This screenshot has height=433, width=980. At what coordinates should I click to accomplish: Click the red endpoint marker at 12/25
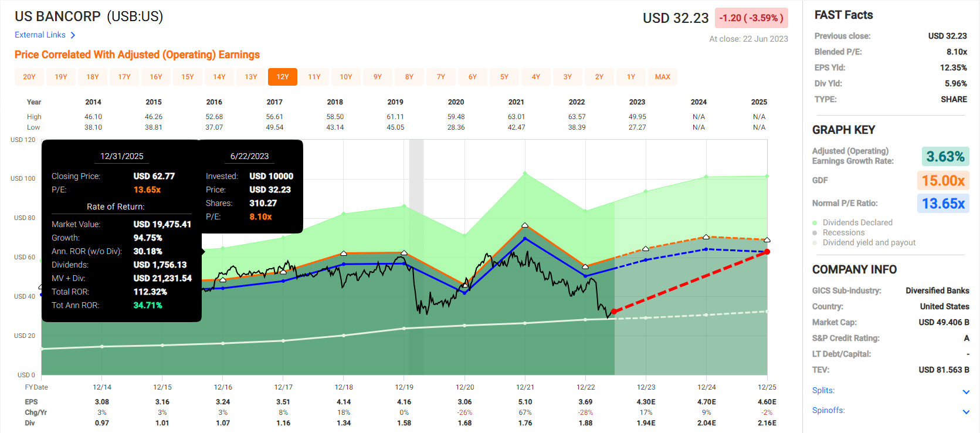click(x=767, y=252)
